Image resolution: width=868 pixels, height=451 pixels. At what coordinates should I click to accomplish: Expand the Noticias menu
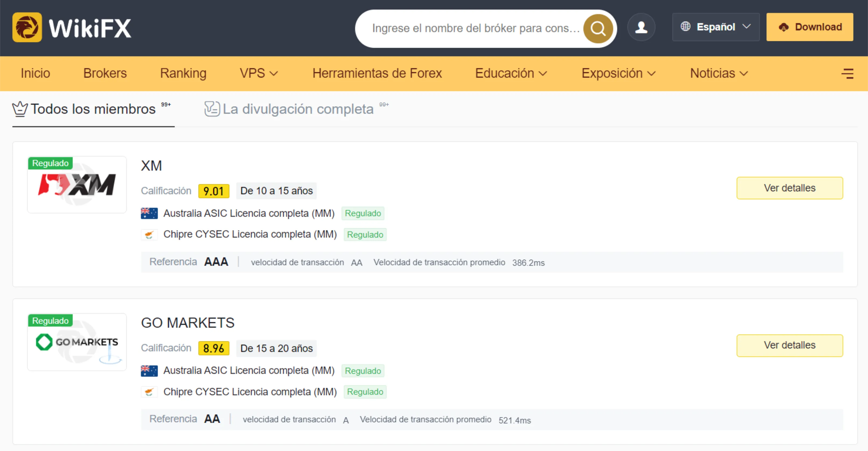pyautogui.click(x=719, y=74)
